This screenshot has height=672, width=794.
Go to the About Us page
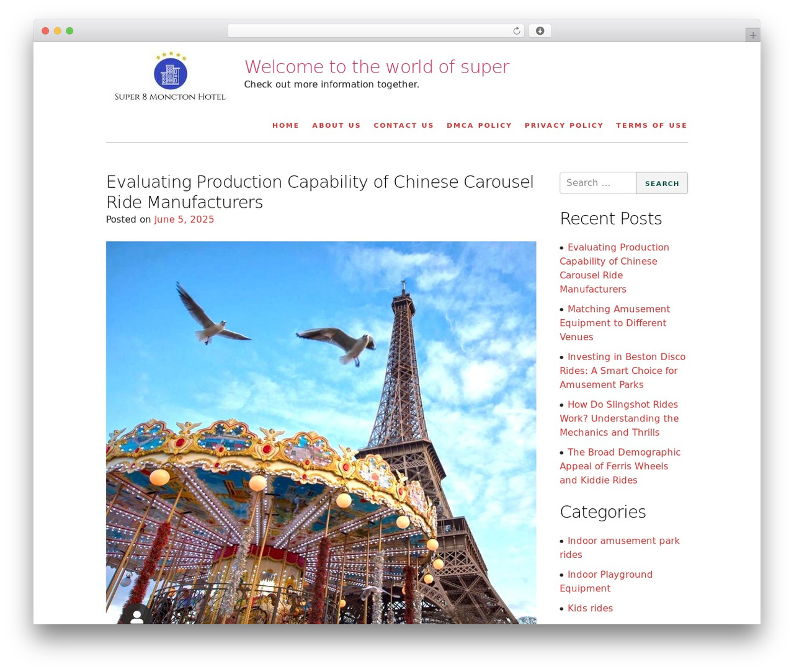[x=336, y=125]
